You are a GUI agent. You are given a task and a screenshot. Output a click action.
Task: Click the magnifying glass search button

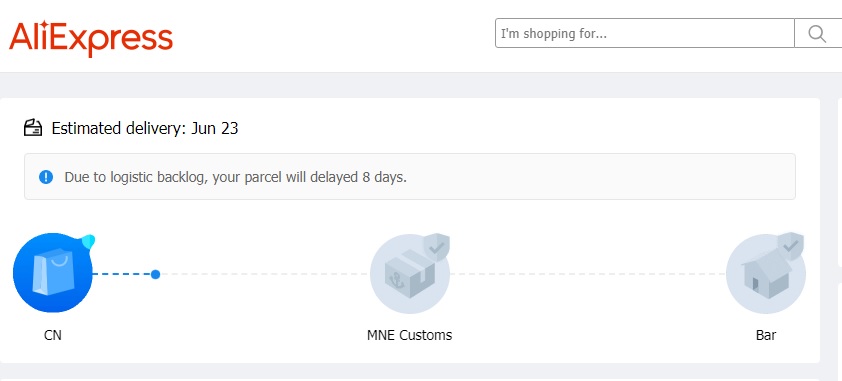pos(818,33)
